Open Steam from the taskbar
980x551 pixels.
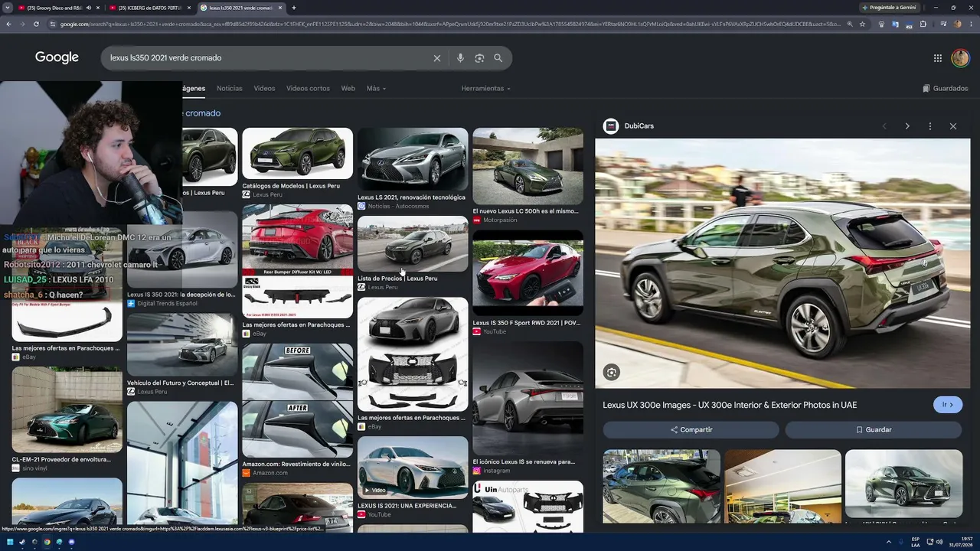(x=22, y=542)
